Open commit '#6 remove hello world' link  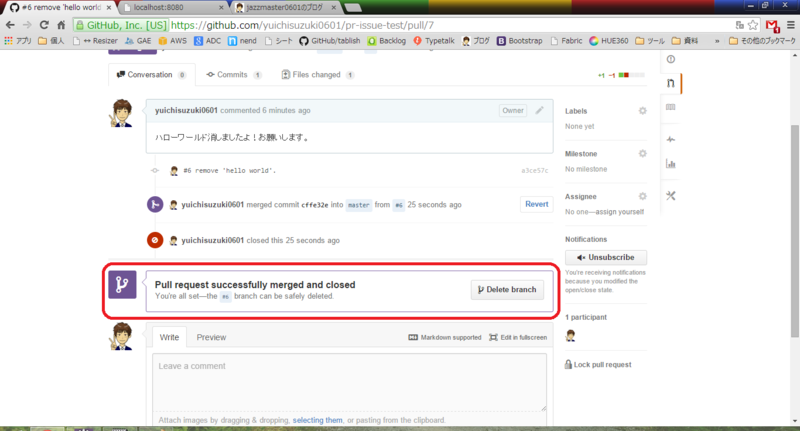click(x=230, y=171)
